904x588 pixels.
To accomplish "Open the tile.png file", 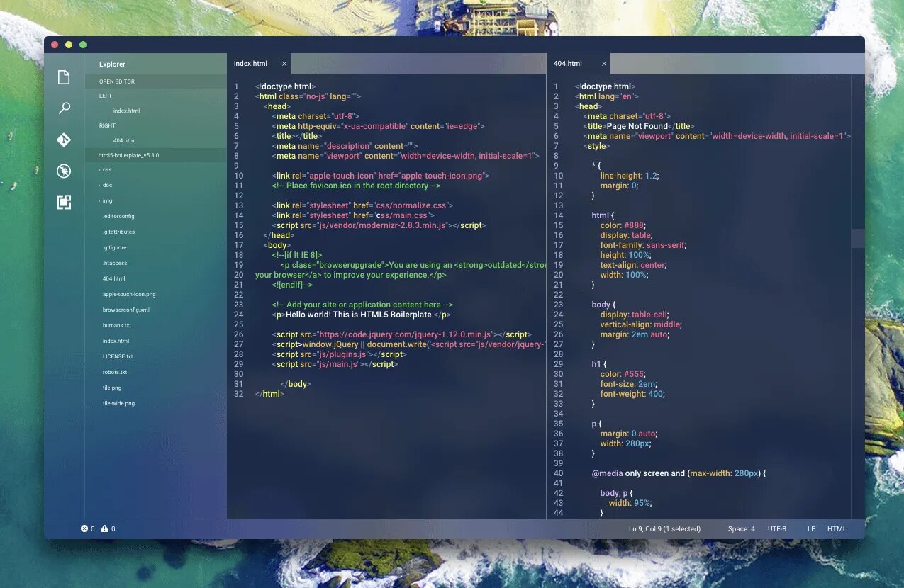I will [112, 388].
